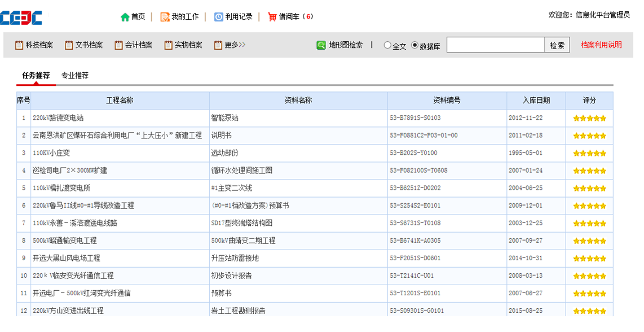This screenshot has width=644, height=332.
Task: Sort by 入库日期 column header
Action: coord(536,101)
